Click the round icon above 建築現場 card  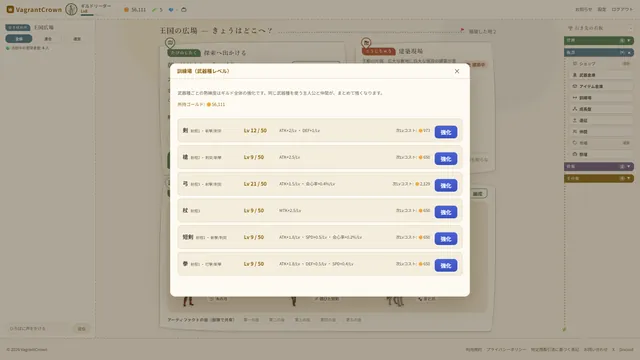pyautogui.click(x=366, y=42)
